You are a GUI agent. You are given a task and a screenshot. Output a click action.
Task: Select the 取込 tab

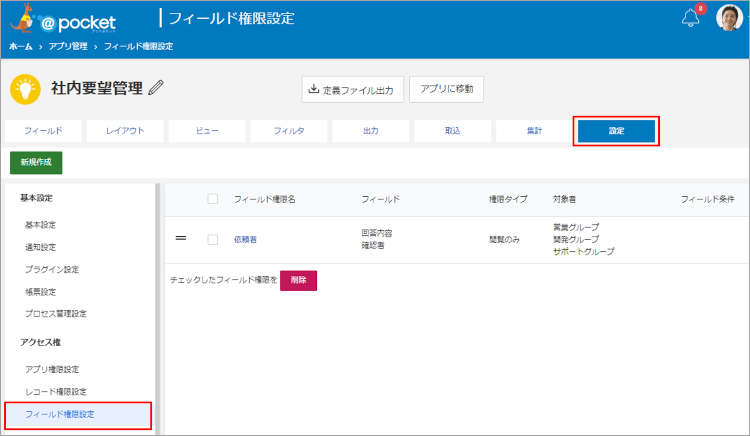[x=452, y=131]
